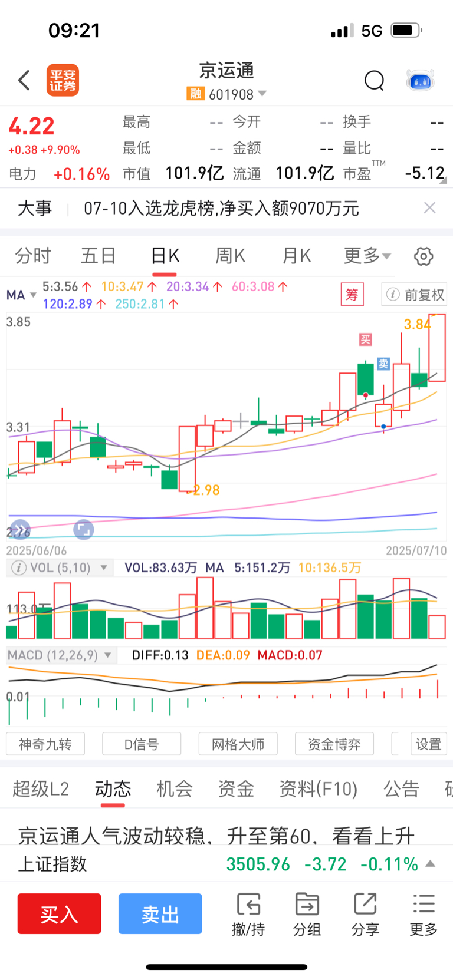Open the 电力 sector link
The height and width of the screenshot is (980, 453).
22,174
